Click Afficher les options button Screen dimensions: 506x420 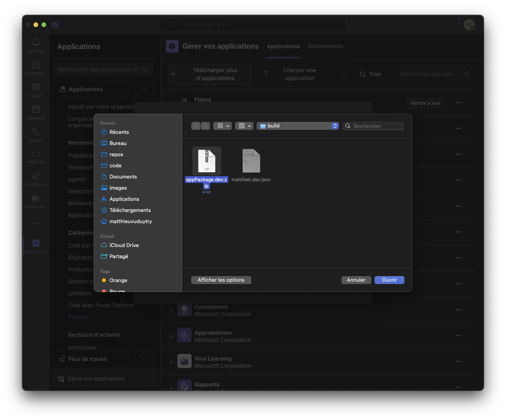[221, 280]
